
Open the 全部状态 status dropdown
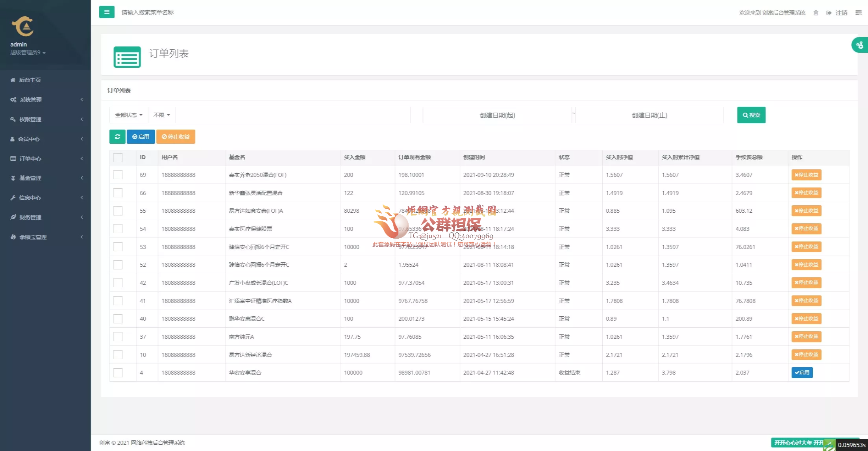pos(128,115)
